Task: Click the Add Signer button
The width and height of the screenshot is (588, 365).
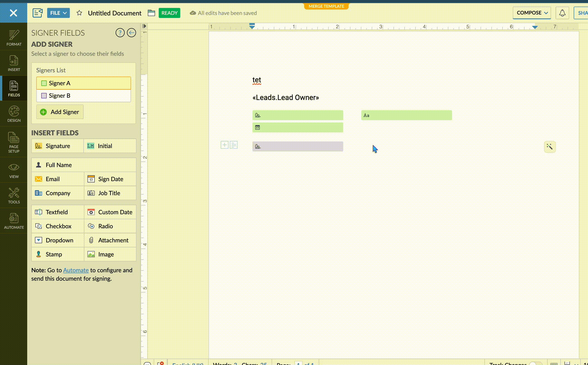Action: [60, 112]
